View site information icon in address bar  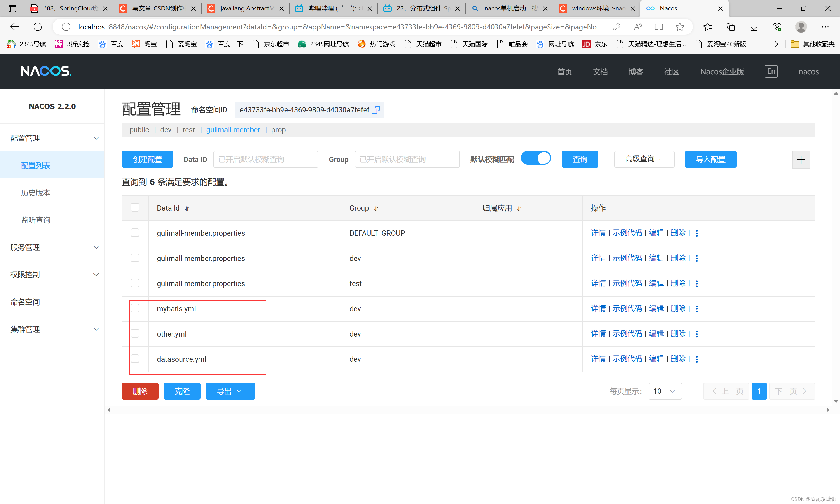pyautogui.click(x=66, y=27)
